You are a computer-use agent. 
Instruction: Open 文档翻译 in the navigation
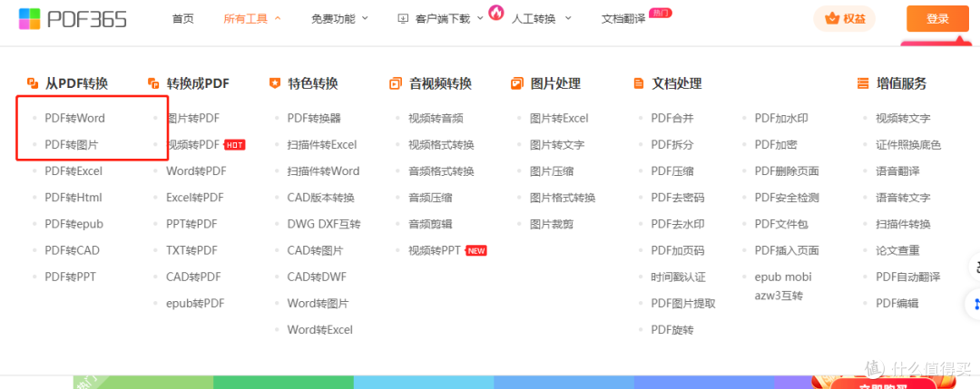(623, 19)
